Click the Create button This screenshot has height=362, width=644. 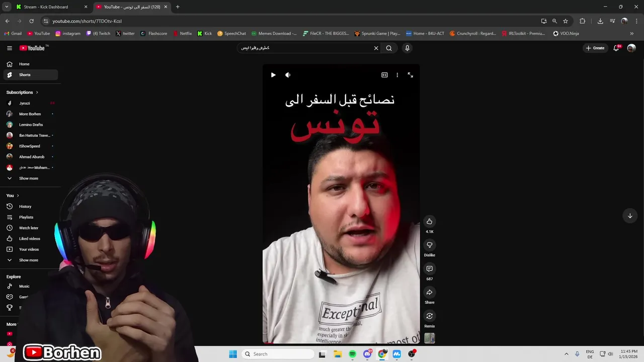(595, 48)
